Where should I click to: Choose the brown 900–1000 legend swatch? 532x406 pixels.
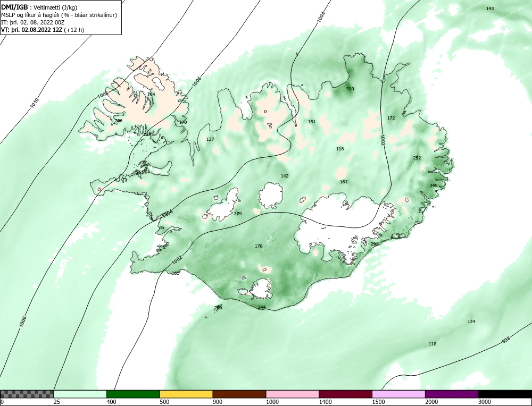(x=239, y=394)
